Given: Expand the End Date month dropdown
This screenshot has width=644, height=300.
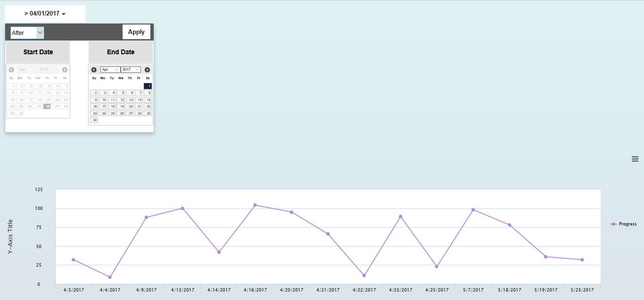Looking at the screenshot, I should (x=110, y=70).
